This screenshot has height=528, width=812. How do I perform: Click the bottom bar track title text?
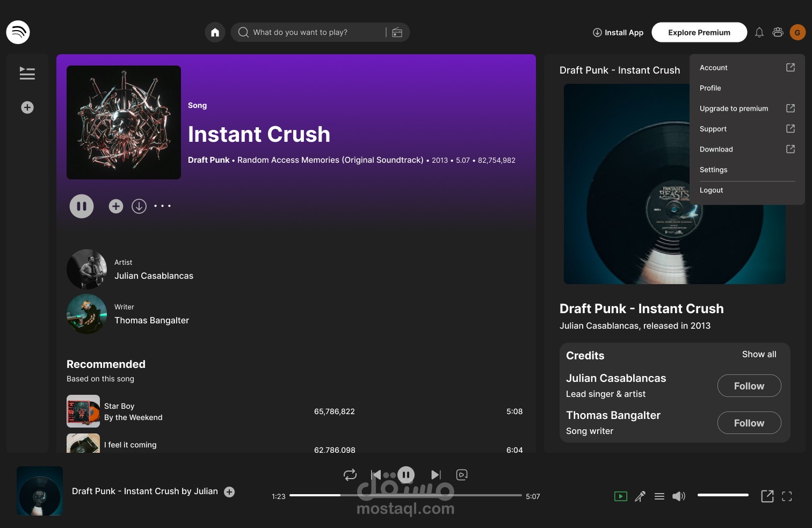click(x=145, y=491)
